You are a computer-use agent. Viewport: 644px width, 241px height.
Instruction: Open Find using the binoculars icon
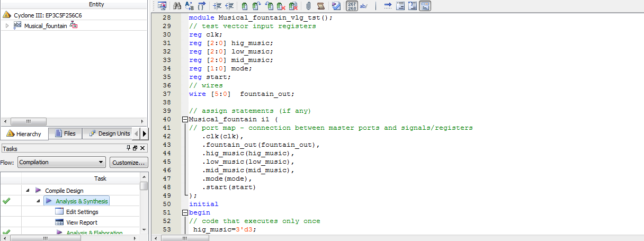[178, 6]
